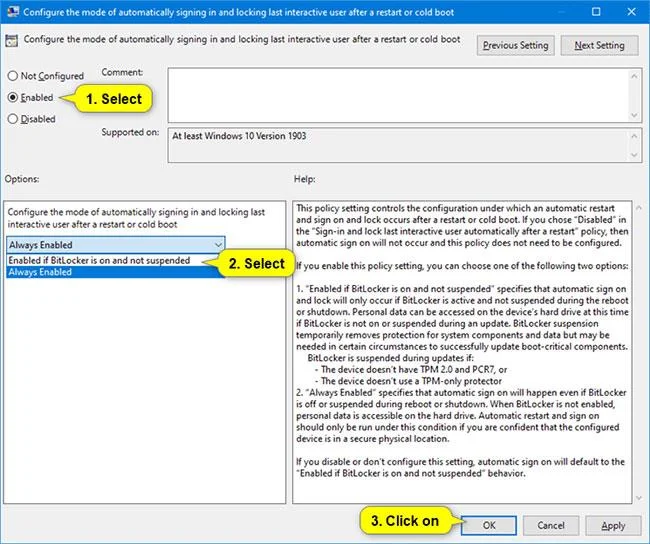Click the Supported on text field
650x544 pixels.
pyautogui.click(x=398, y=145)
